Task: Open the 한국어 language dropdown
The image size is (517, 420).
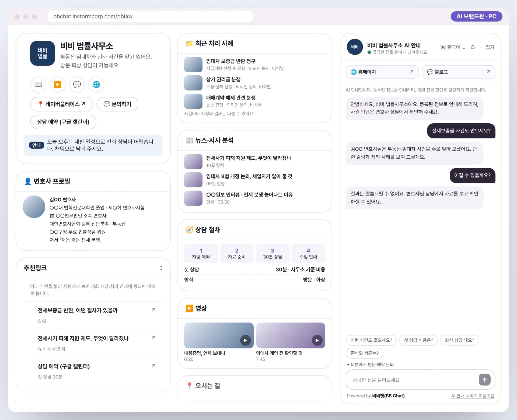Action: [453, 47]
